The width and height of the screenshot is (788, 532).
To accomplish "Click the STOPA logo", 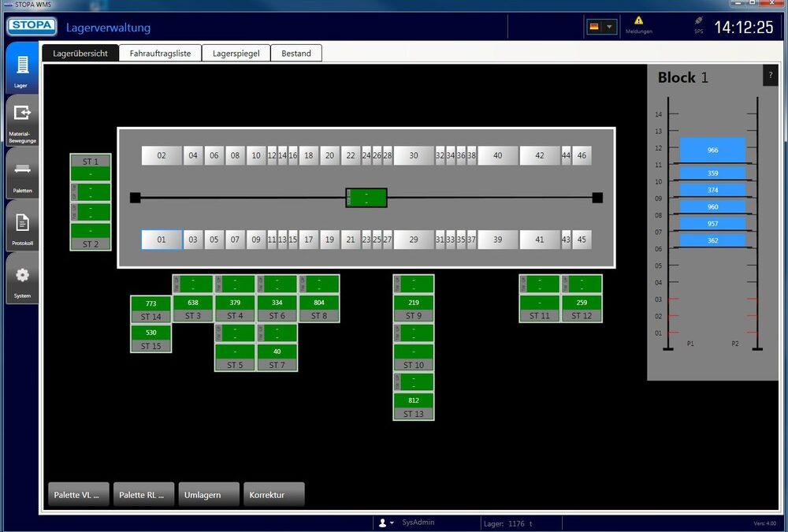I will 32,26.
